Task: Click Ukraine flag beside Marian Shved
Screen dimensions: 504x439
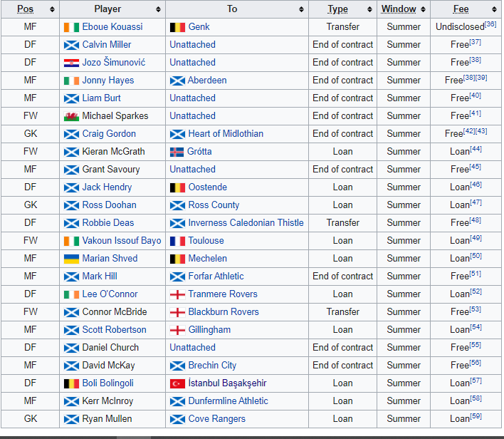Action: [x=71, y=259]
